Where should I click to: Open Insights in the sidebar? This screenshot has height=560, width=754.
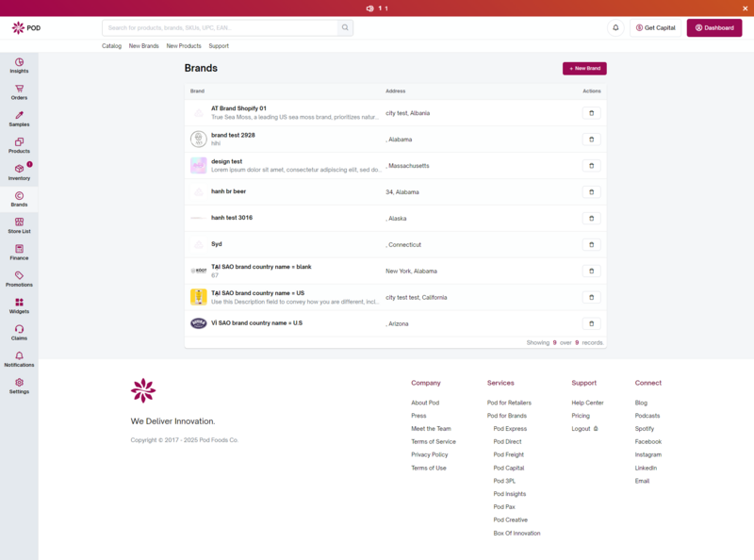pyautogui.click(x=19, y=65)
